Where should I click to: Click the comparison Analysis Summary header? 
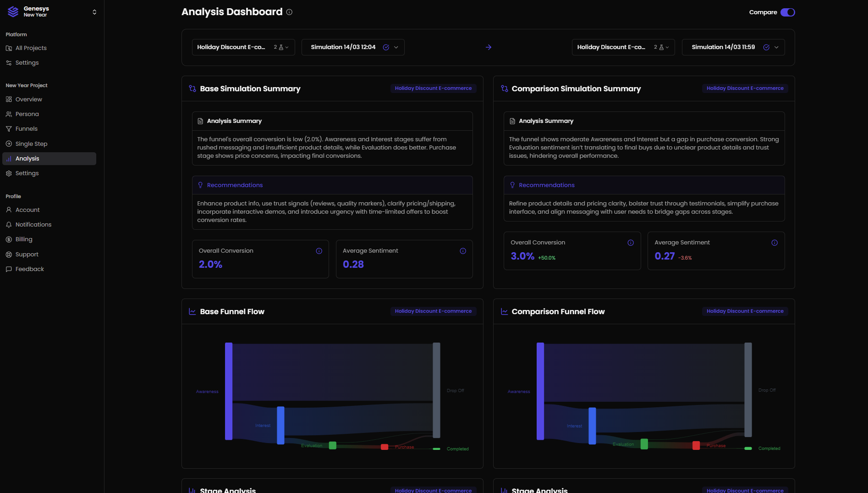(x=644, y=121)
